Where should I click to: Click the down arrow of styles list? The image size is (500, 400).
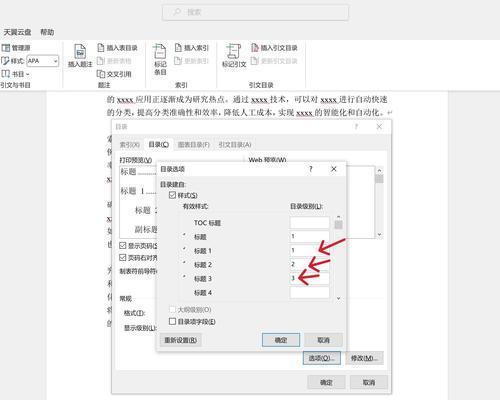pyautogui.click(x=338, y=298)
